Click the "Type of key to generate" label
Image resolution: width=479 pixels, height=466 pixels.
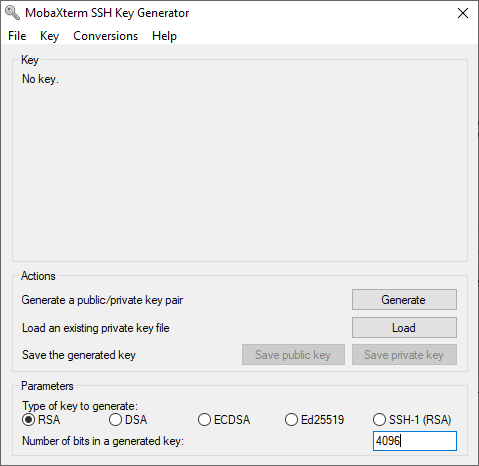tap(80, 406)
